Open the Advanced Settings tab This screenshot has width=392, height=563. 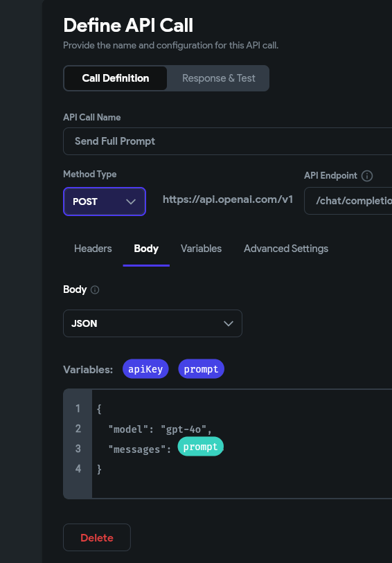pyautogui.click(x=286, y=249)
